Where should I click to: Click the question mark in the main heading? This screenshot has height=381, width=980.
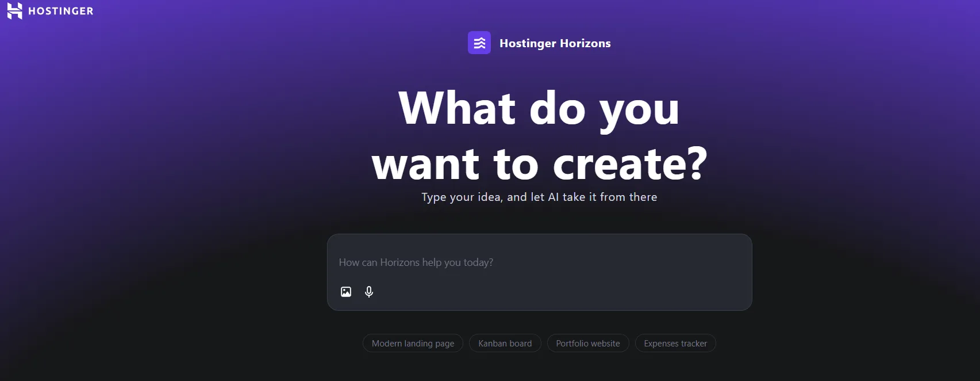point(697,165)
